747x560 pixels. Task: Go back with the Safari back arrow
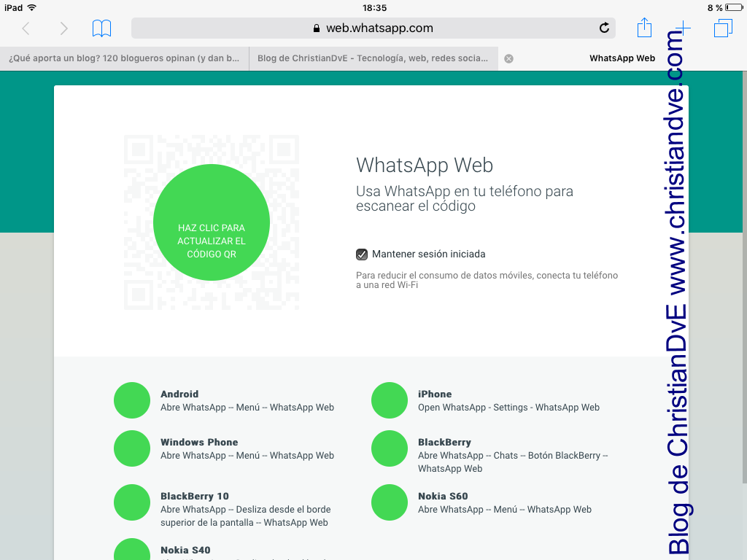[26, 28]
